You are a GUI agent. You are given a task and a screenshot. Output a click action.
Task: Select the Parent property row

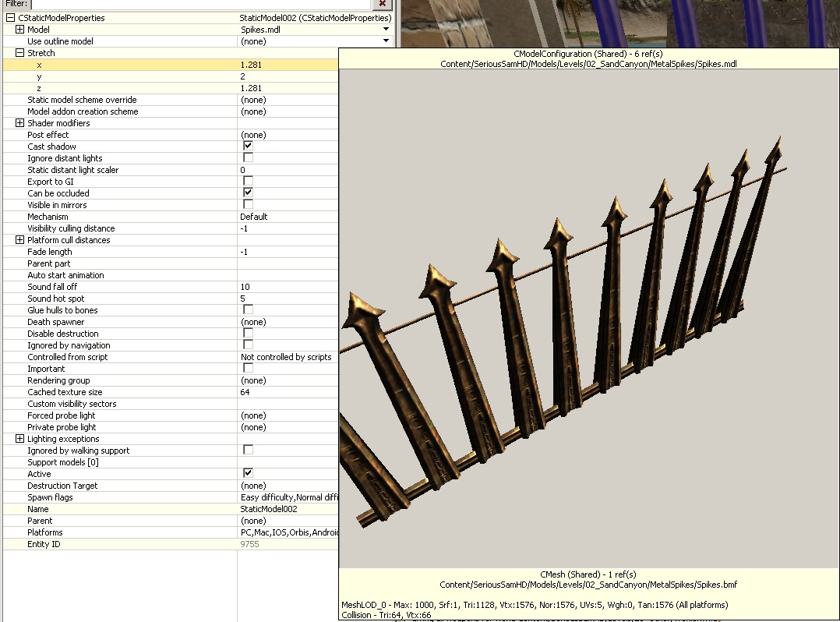point(171,521)
